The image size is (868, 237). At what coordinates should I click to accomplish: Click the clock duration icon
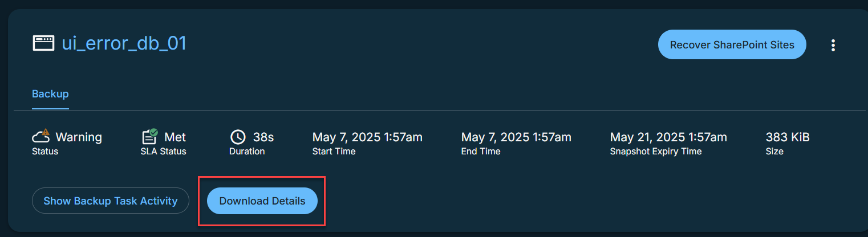click(x=238, y=137)
